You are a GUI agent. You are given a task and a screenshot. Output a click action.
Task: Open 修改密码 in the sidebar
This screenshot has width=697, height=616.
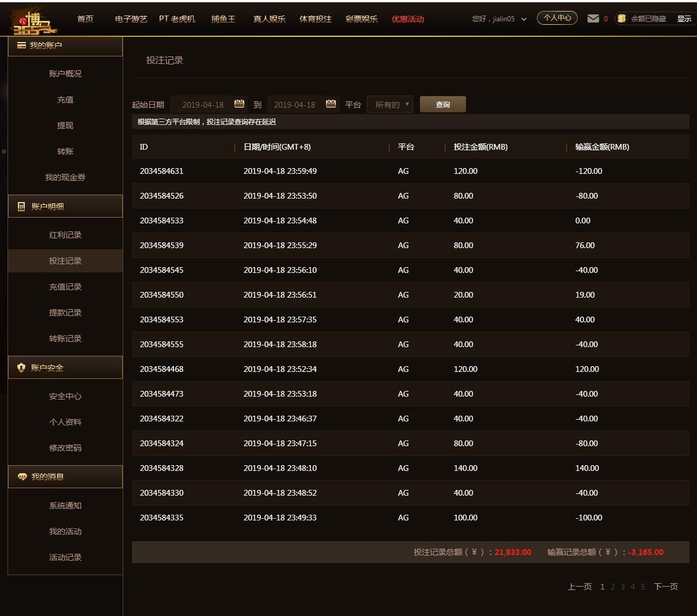[x=65, y=448]
